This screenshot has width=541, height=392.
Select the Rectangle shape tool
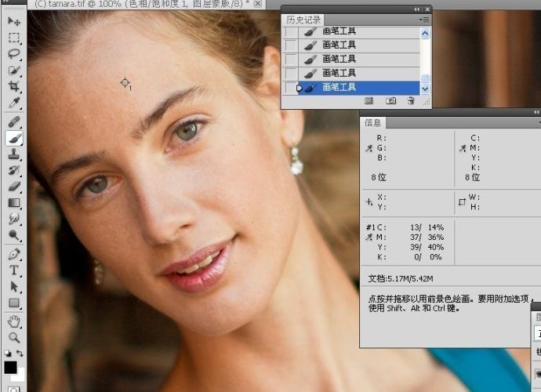[14, 303]
